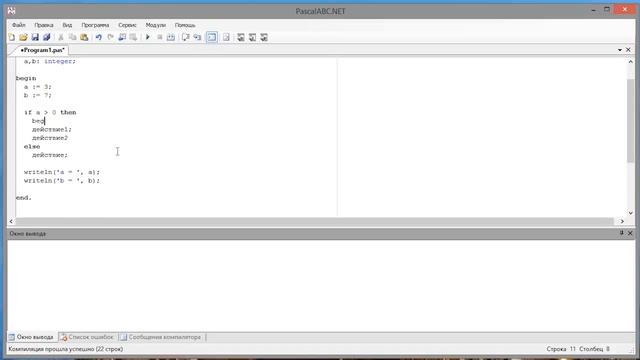Click the 'действие;' line after else
This screenshot has width=640, height=360.
coord(50,155)
